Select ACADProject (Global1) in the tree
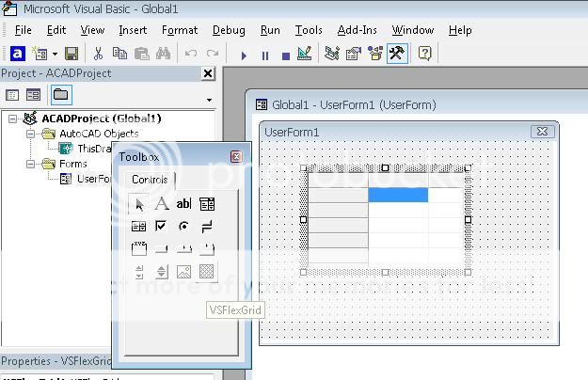The image size is (588, 380). [102, 119]
